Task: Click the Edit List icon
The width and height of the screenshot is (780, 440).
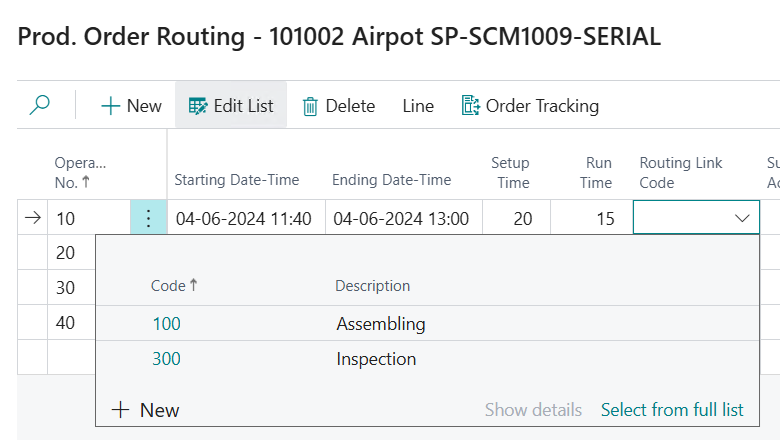Action: pos(198,106)
